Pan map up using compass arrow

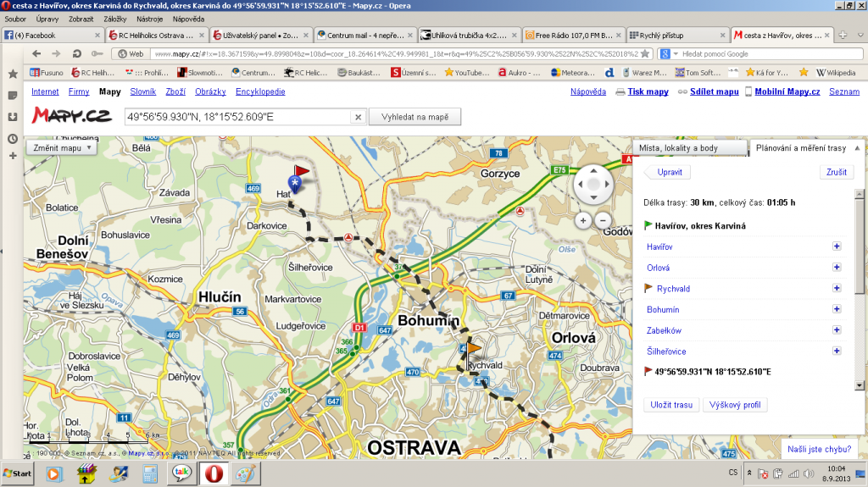tap(593, 170)
